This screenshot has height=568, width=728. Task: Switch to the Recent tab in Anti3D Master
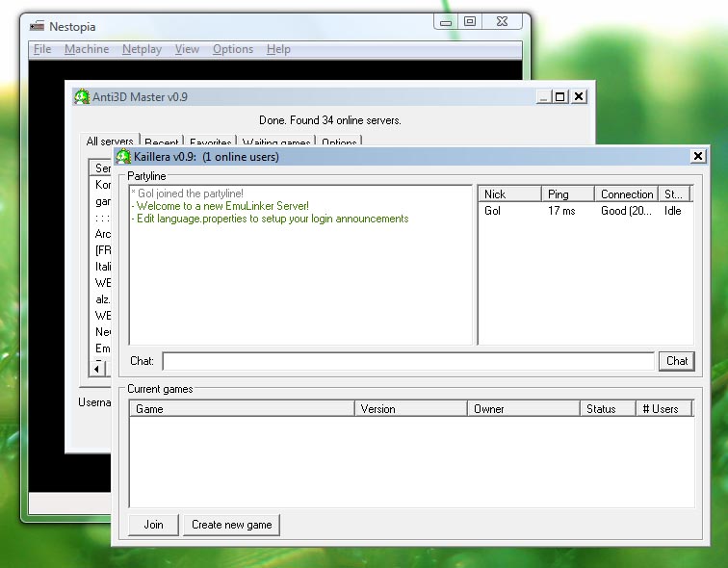click(161, 142)
